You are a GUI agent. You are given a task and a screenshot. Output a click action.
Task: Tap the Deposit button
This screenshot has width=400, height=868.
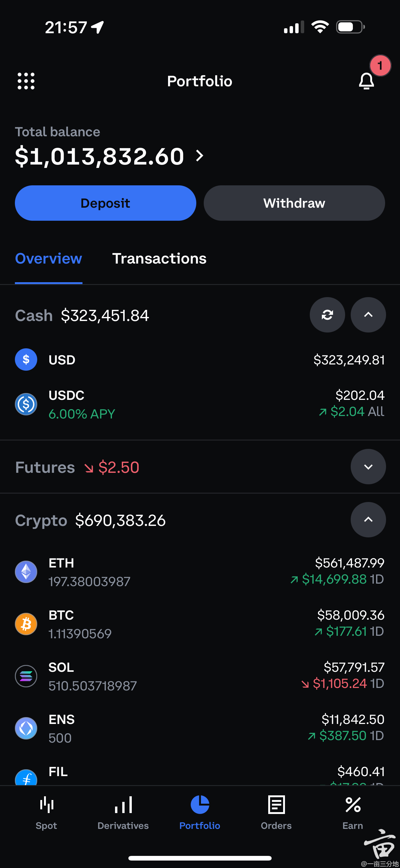[x=105, y=203]
